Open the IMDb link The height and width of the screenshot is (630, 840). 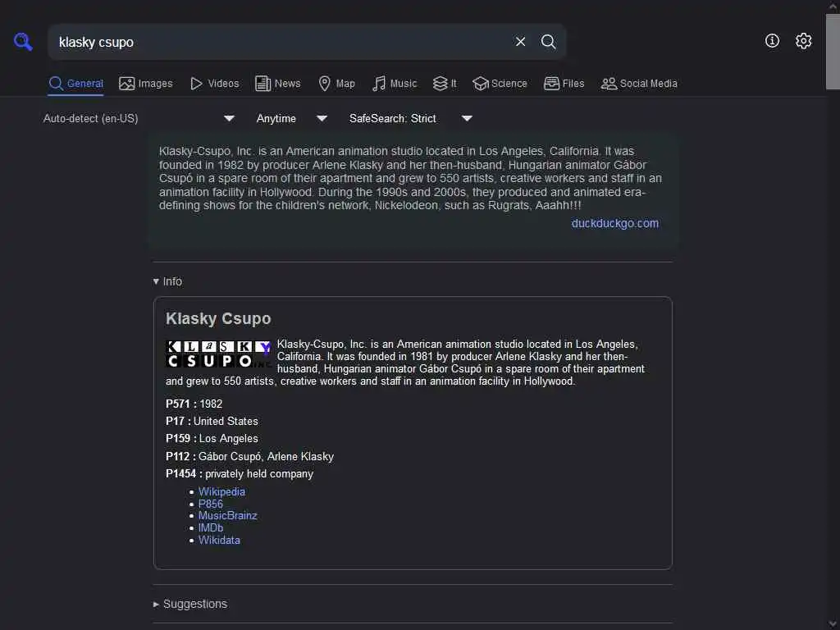pos(211,527)
